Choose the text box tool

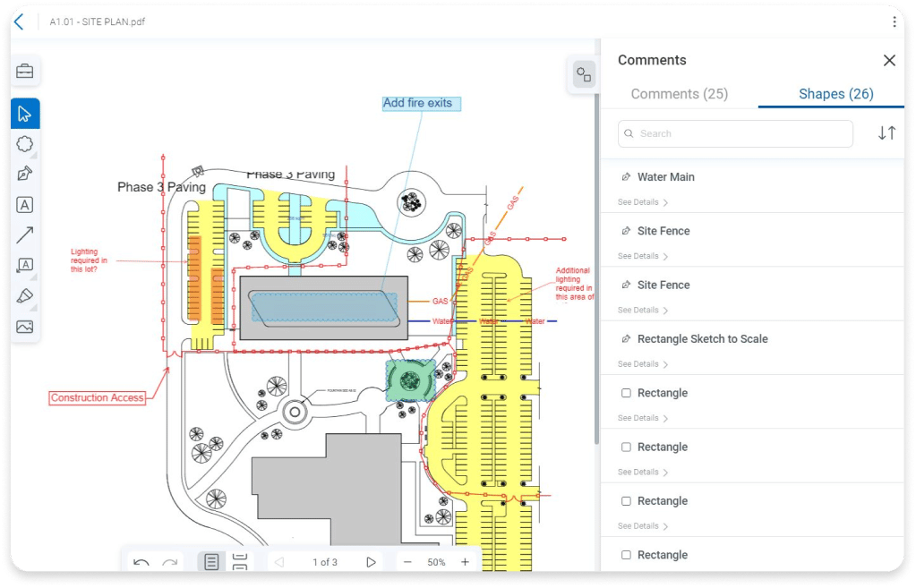pyautogui.click(x=25, y=205)
